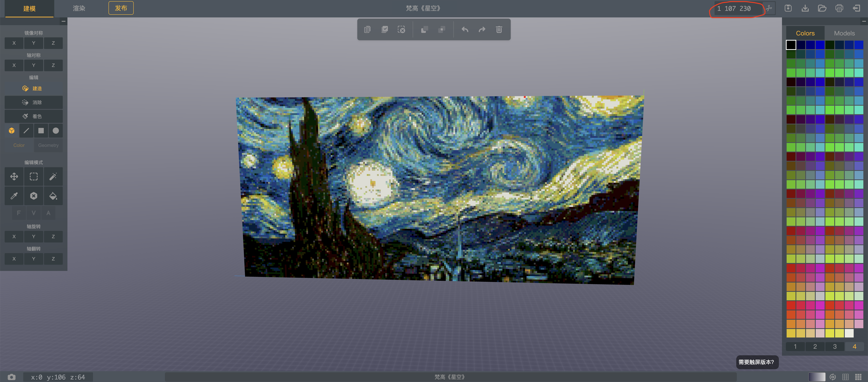This screenshot has width=868, height=382.
Task: Open the Models tab
Action: 844,33
